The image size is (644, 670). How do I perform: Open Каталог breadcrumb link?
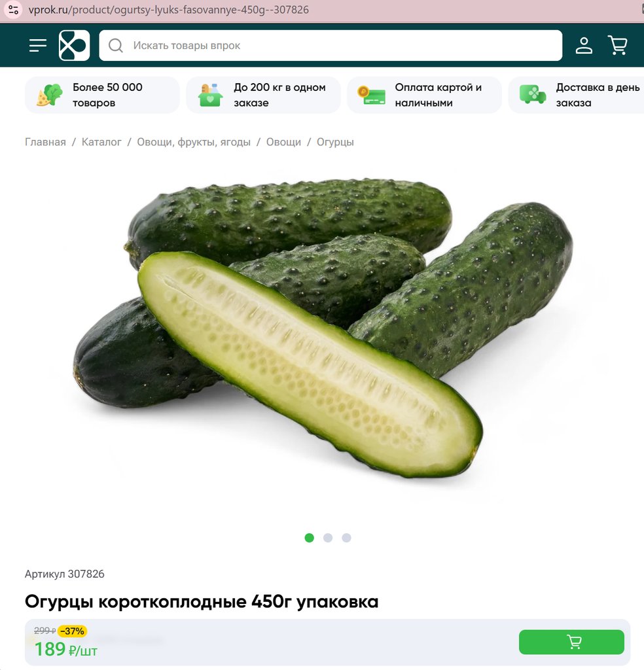pyautogui.click(x=101, y=142)
